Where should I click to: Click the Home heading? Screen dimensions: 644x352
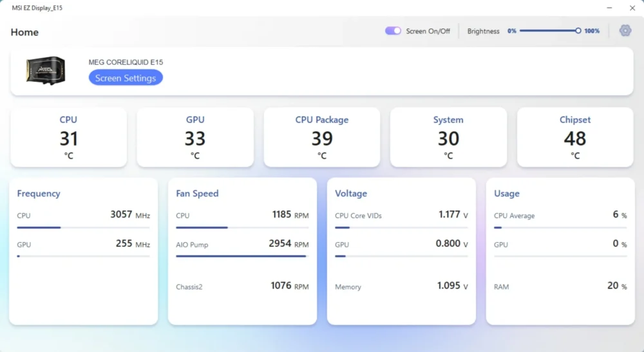point(24,32)
